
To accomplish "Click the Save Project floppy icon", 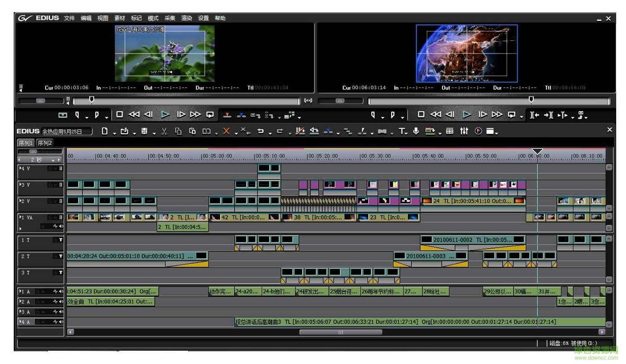I will pyautogui.click(x=144, y=131).
